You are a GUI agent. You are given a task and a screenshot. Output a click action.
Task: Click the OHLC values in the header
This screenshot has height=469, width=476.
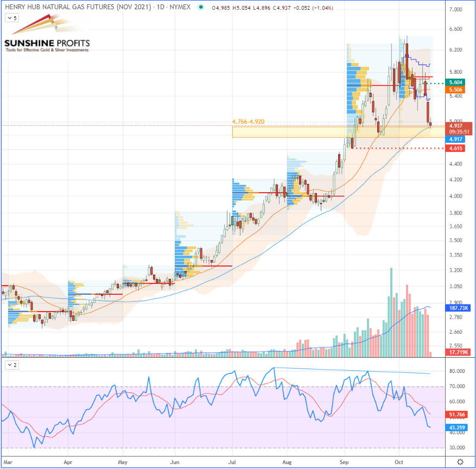[272, 8]
